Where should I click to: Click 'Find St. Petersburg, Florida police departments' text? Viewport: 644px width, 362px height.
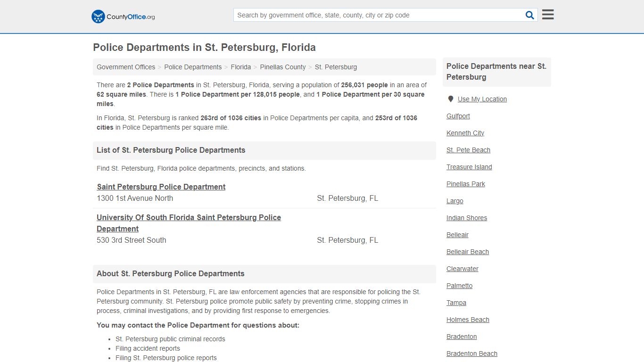pos(201,168)
